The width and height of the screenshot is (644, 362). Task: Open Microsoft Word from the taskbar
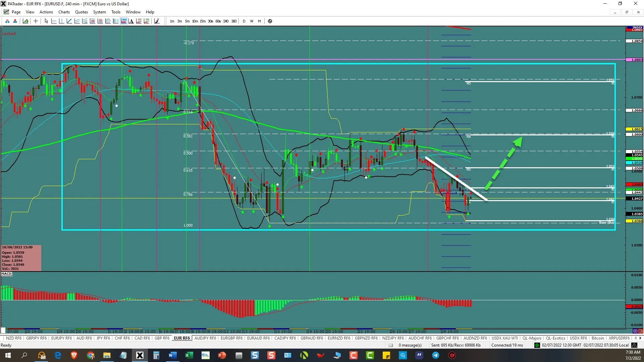pyautogui.click(x=172, y=355)
